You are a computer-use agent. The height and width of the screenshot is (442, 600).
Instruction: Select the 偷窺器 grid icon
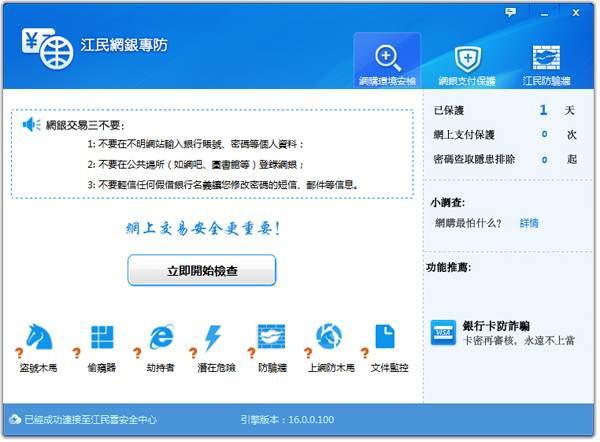[x=103, y=338]
